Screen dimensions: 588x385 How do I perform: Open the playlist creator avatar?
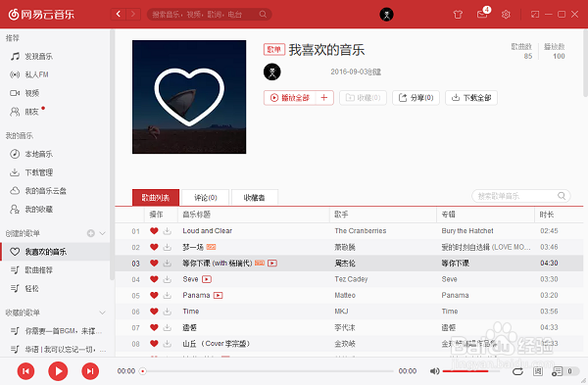[x=272, y=72]
